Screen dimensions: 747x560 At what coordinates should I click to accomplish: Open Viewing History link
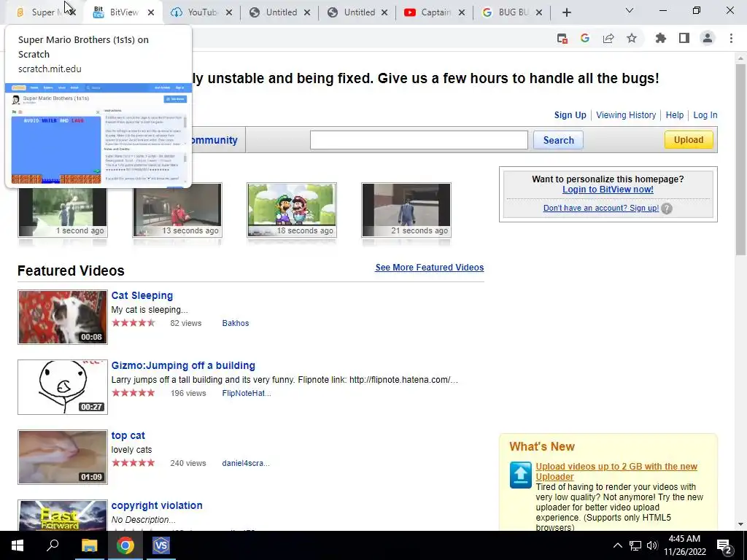pos(625,114)
